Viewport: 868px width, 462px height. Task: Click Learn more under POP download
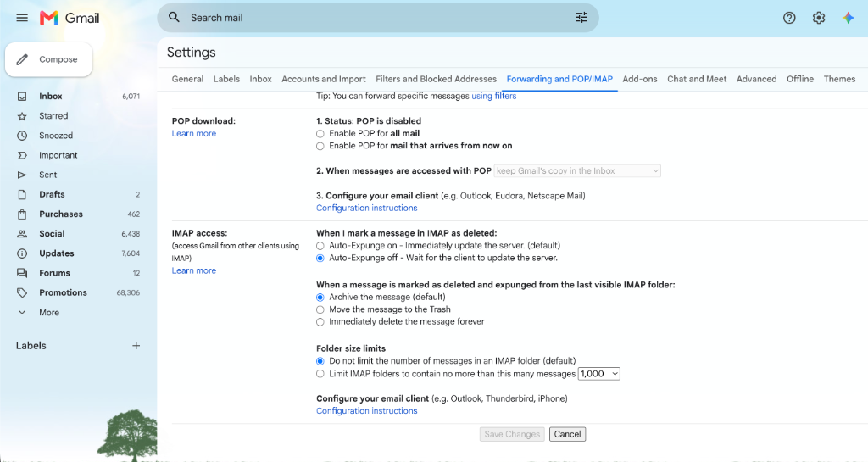(194, 133)
